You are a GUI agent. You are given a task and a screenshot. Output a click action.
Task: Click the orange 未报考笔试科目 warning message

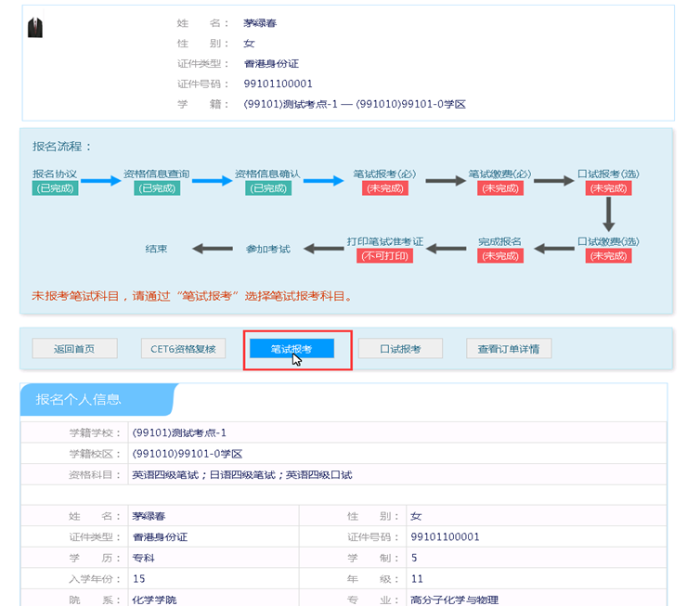tap(193, 296)
